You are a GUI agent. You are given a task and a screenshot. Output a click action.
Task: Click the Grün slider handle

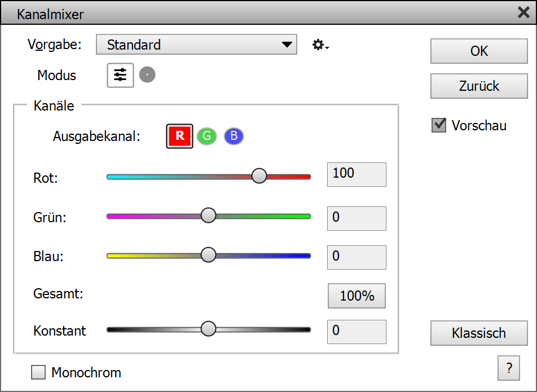[209, 215]
